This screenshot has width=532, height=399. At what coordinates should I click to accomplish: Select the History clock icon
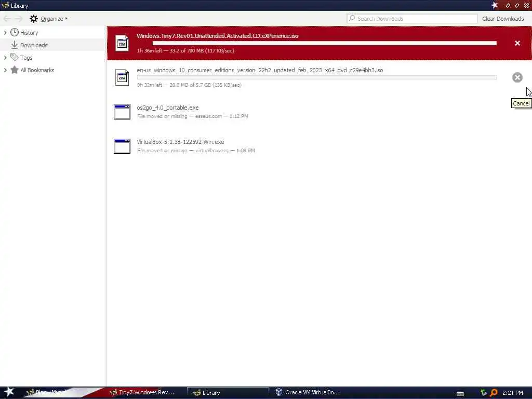click(x=14, y=32)
